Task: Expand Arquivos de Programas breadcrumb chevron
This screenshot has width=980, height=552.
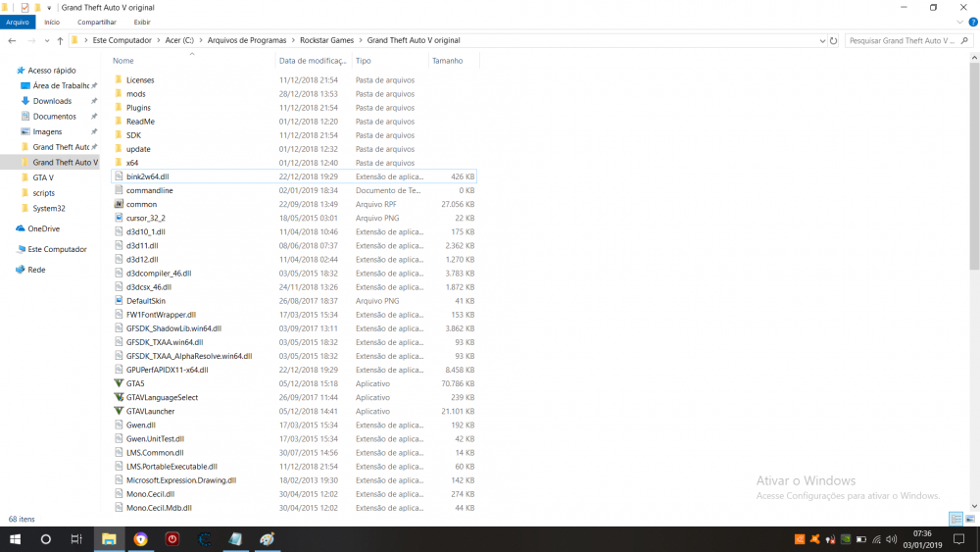Action: coord(293,40)
